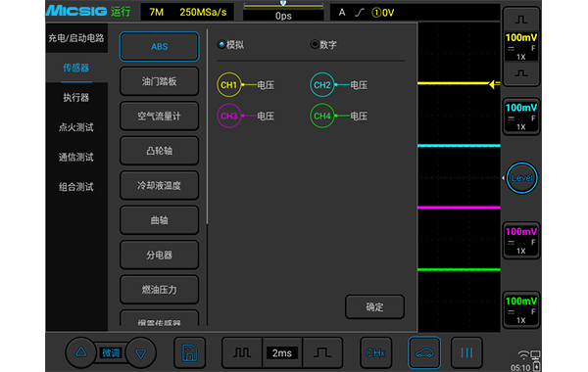Viewport: 588px width, 372px height.
Task: Click the yellow trigger level arrow marker
Action: click(495, 84)
